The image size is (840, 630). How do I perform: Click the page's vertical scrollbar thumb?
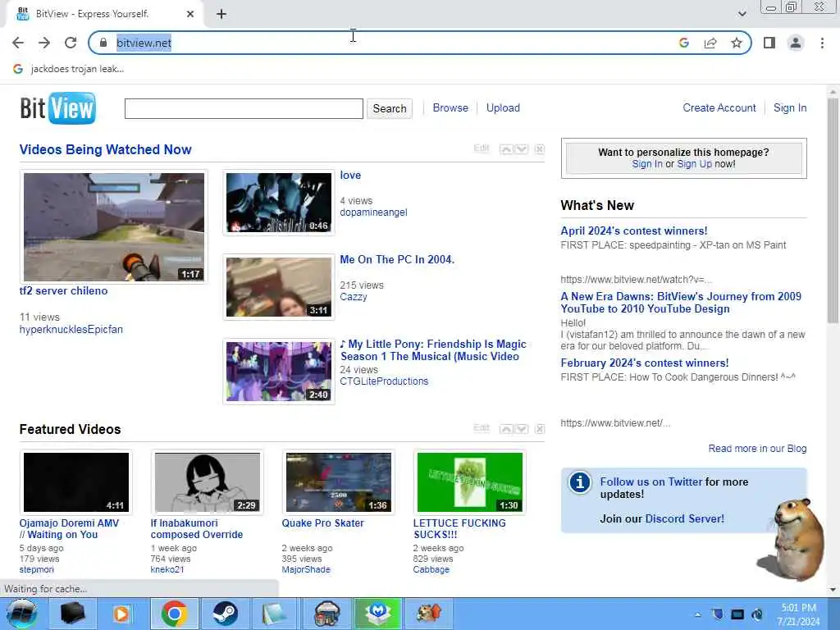[833, 211]
